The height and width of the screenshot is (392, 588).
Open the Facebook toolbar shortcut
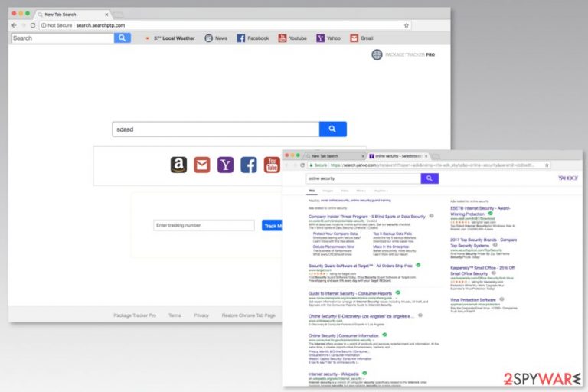pos(253,38)
